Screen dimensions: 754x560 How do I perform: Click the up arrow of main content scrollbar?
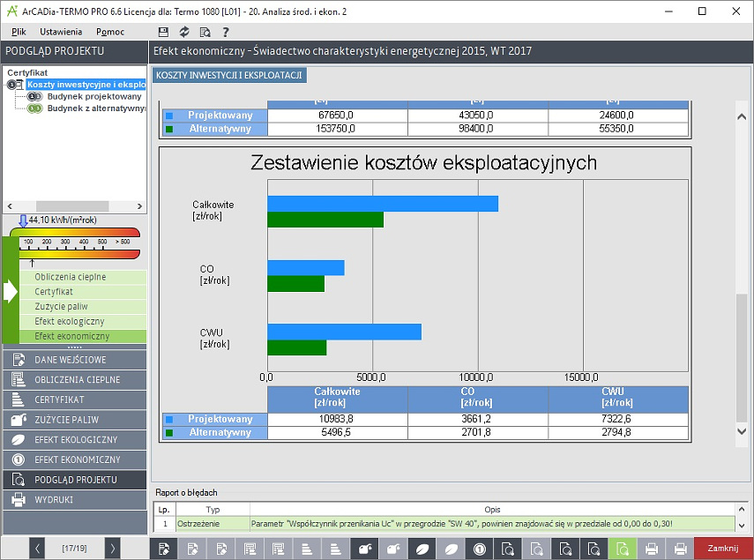tap(742, 116)
